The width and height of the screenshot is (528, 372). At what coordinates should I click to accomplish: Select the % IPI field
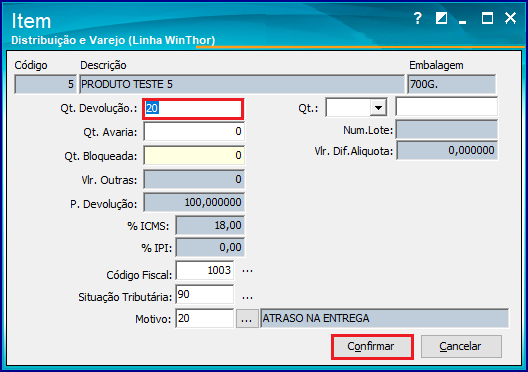(210, 247)
